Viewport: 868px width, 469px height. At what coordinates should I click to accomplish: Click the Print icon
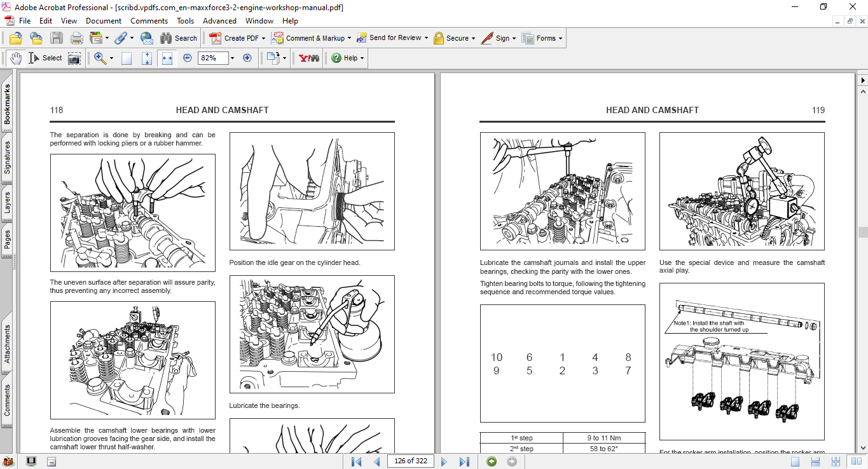tap(76, 38)
